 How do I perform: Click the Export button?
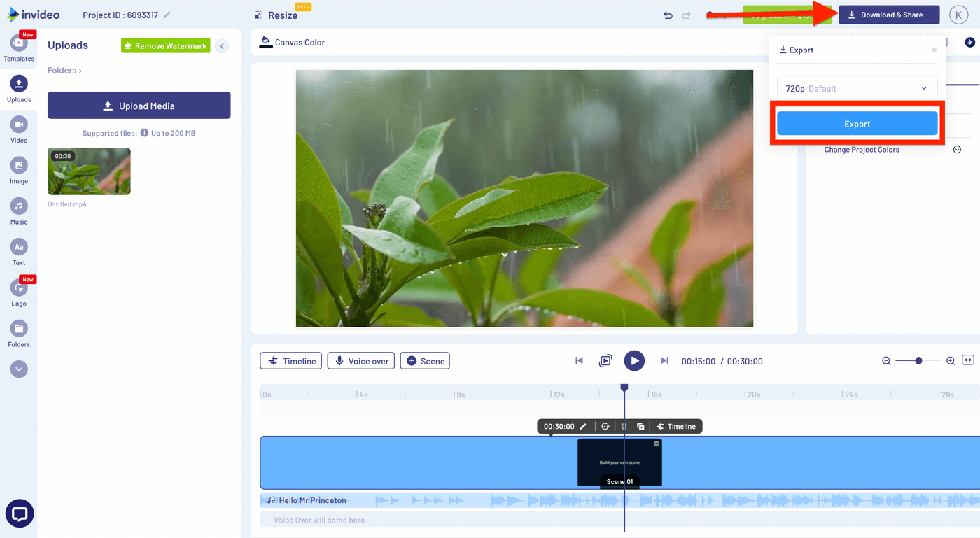coord(857,122)
